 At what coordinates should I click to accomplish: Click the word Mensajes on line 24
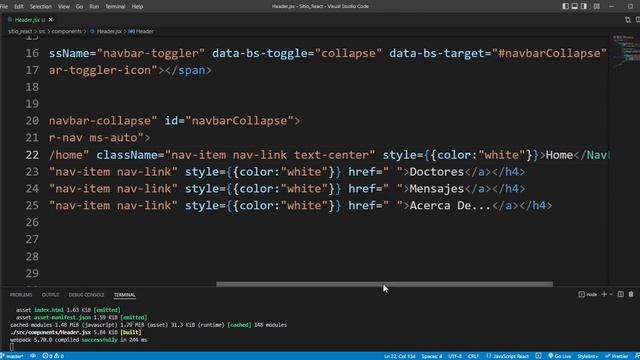pyautogui.click(x=436, y=189)
